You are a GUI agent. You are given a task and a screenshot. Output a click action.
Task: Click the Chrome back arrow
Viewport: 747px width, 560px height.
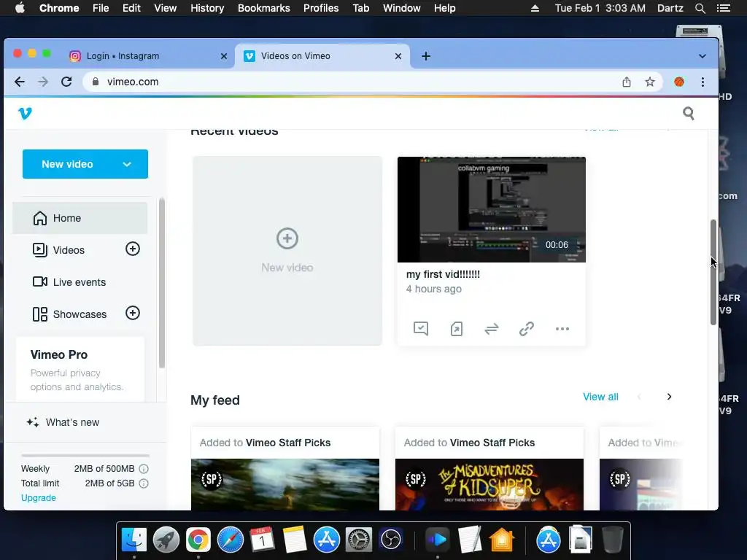pos(20,82)
